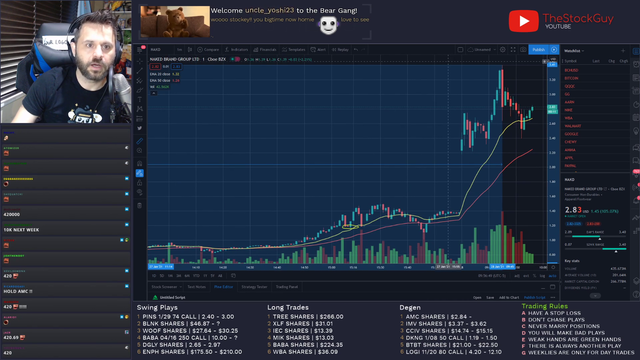The width and height of the screenshot is (640, 360).
Task: Click Open in Pine Editor
Action: tap(477, 298)
